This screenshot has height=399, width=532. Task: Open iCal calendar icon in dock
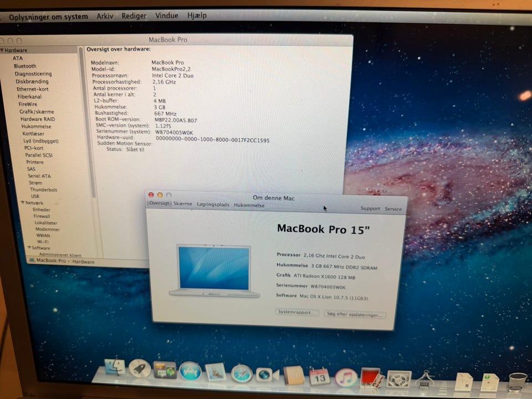pyautogui.click(x=320, y=377)
